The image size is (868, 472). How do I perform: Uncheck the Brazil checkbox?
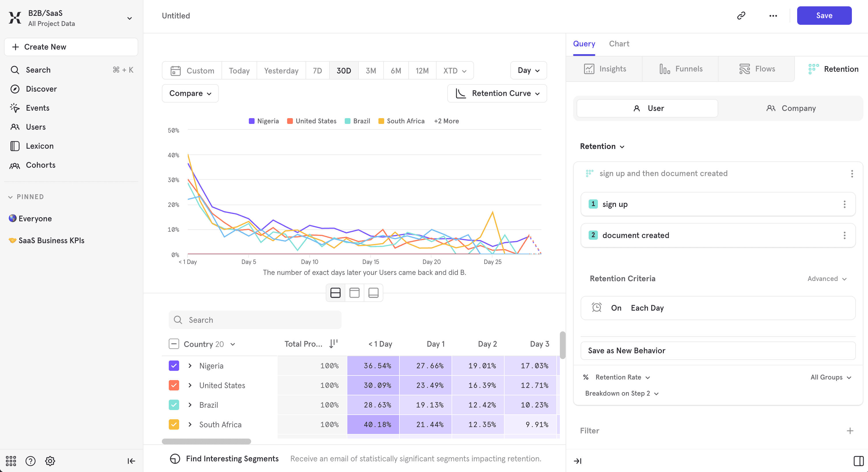point(174,405)
